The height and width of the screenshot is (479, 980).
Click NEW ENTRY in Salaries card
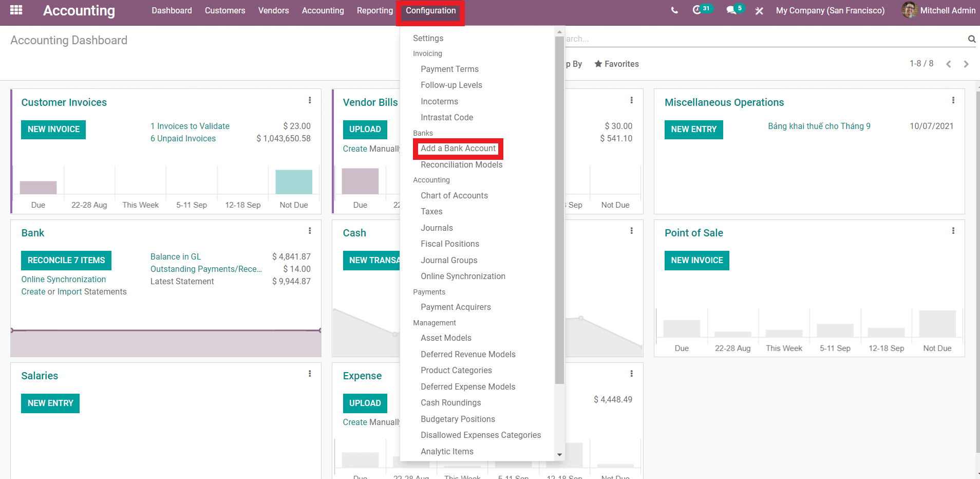[50, 403]
